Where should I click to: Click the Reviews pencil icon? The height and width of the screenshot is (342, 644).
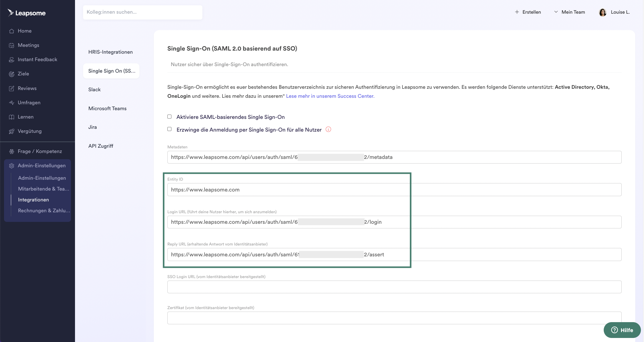[x=11, y=88]
